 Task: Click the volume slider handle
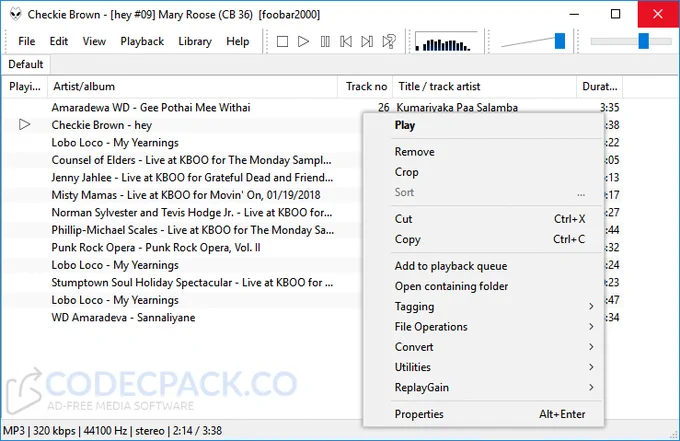point(560,42)
